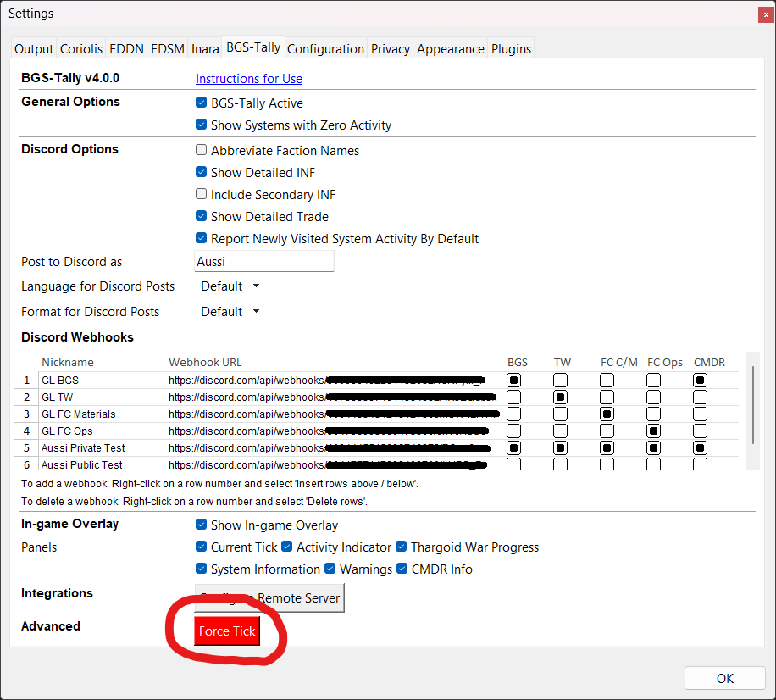Image resolution: width=776 pixels, height=700 pixels.
Task: Enable CMDR checkbox for GL FC Ops row
Action: coord(700,431)
